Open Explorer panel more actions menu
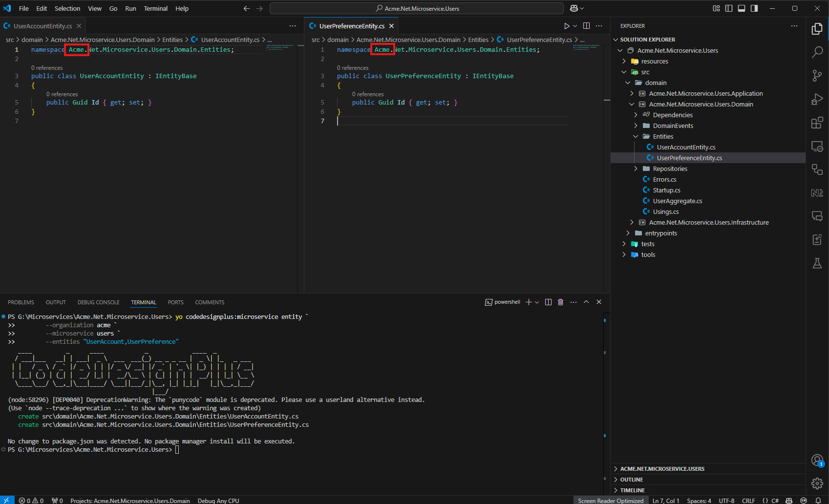Image resolution: width=829 pixels, height=504 pixels. tap(794, 26)
